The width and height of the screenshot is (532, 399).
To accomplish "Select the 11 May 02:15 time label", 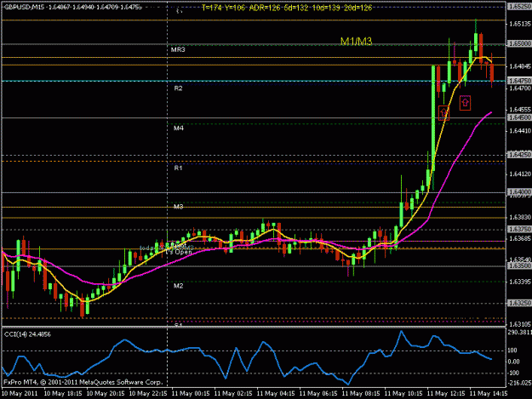I will [233, 394].
